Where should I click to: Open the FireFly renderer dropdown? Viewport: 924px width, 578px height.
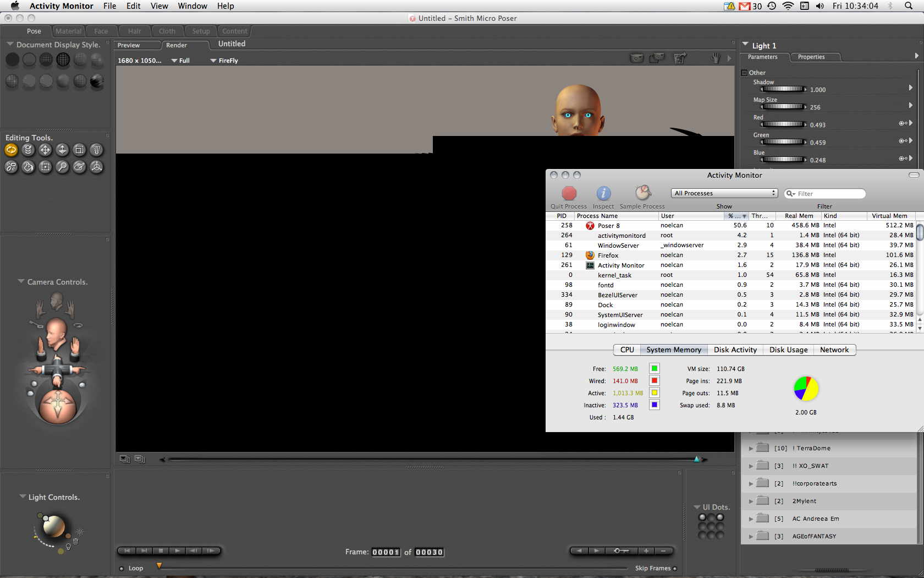[x=224, y=61]
